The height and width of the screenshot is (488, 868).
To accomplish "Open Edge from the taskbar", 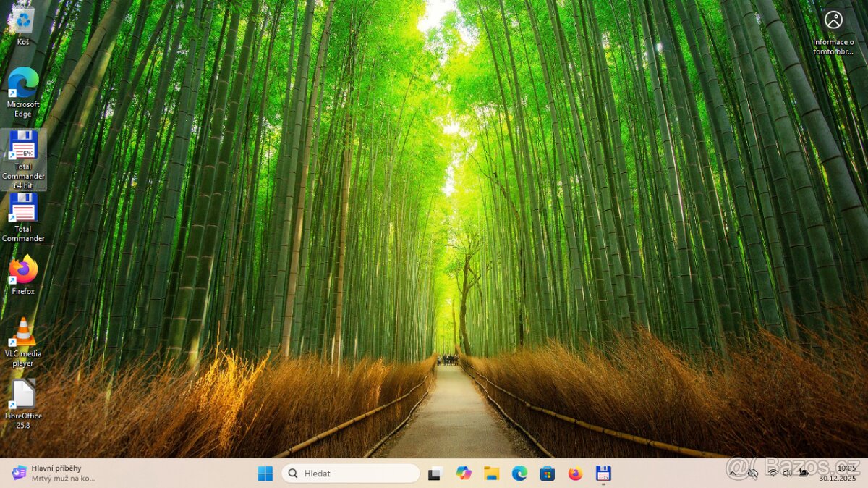I will tap(520, 473).
